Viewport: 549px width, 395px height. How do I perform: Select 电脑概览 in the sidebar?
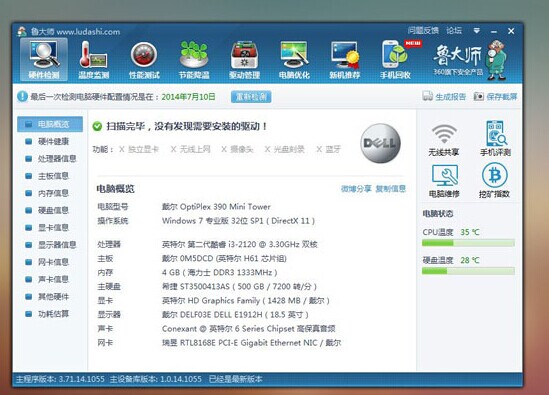(x=50, y=124)
